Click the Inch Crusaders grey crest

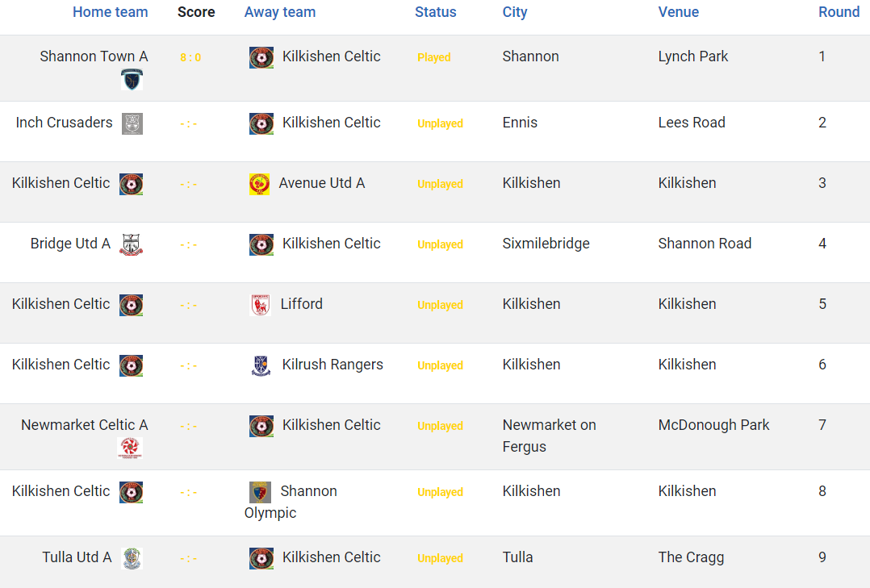pos(132,123)
